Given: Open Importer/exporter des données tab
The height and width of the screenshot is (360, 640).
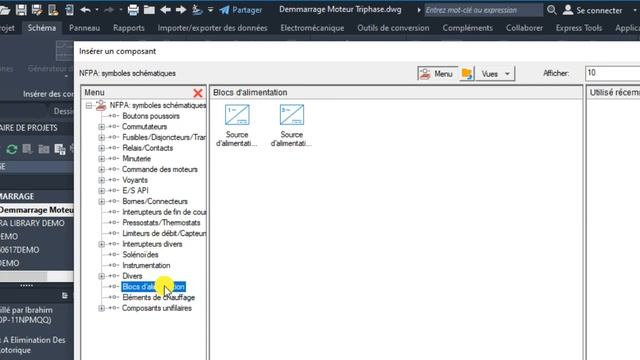Looking at the screenshot, I should pyautogui.click(x=212, y=28).
